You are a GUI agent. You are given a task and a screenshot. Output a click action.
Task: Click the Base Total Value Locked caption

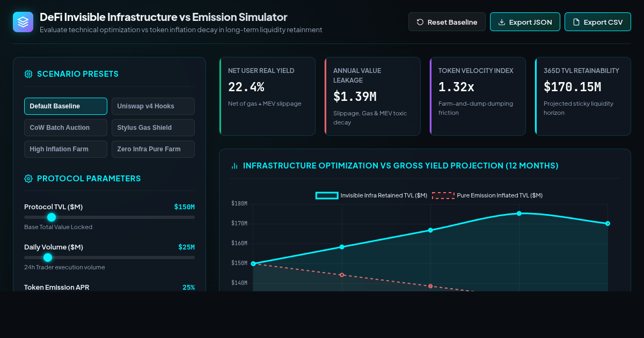pyautogui.click(x=58, y=227)
